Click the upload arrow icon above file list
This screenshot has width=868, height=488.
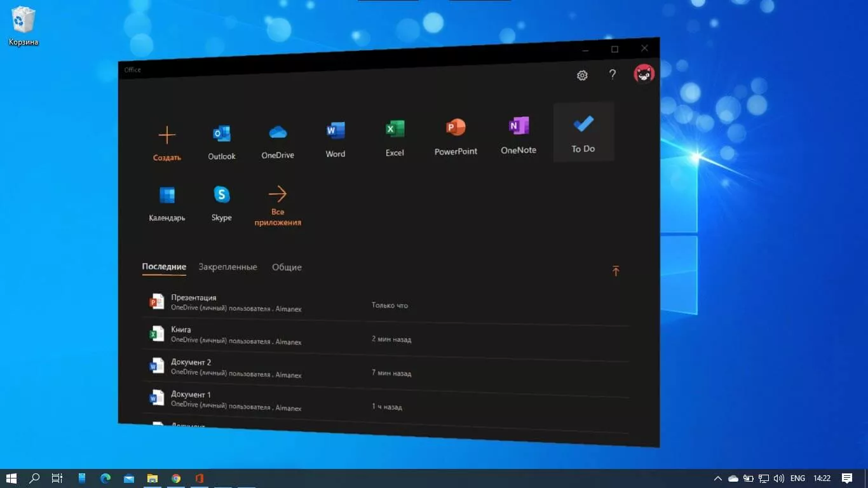coord(615,271)
